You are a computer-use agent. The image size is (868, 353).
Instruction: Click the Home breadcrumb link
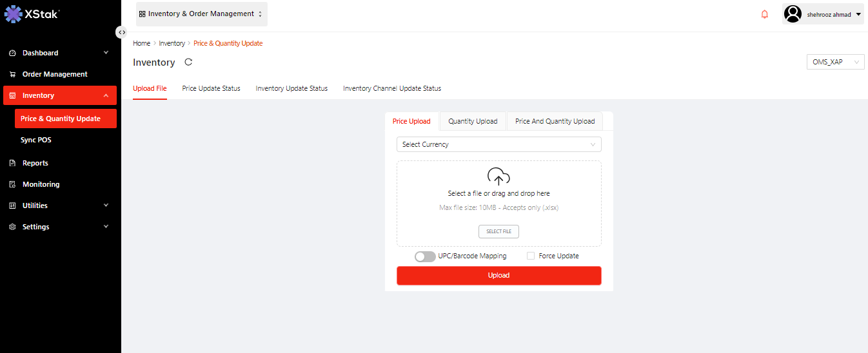(141, 43)
